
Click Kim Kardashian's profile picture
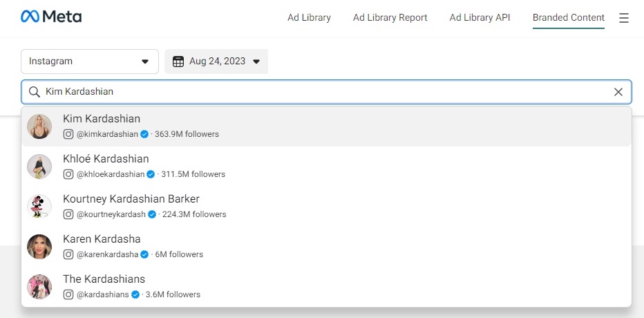click(x=39, y=127)
